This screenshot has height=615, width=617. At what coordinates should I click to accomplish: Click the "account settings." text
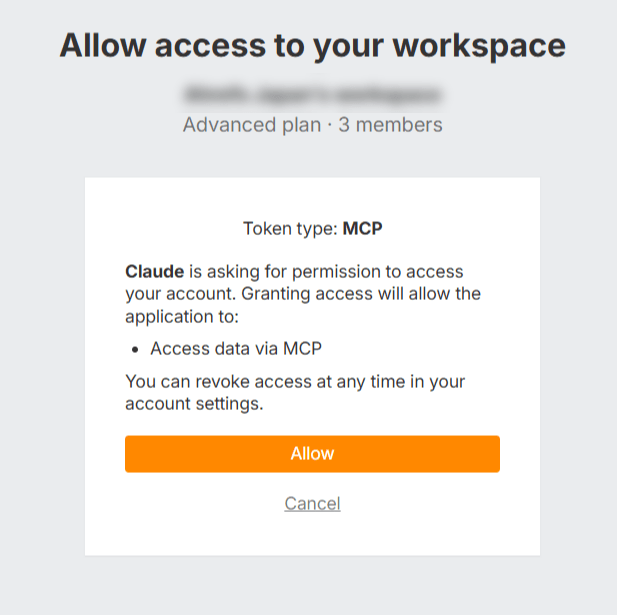[x=194, y=404]
